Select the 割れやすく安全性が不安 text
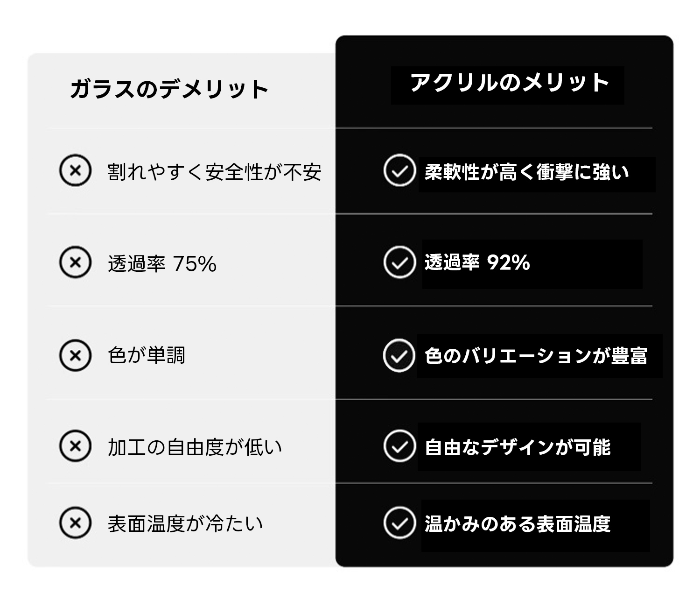 214,171
